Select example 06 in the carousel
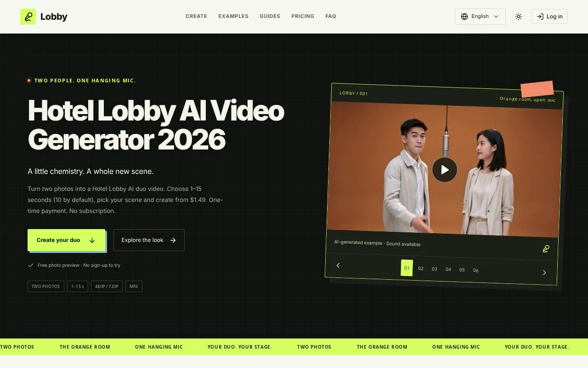The height and width of the screenshot is (368, 588). 476,270
